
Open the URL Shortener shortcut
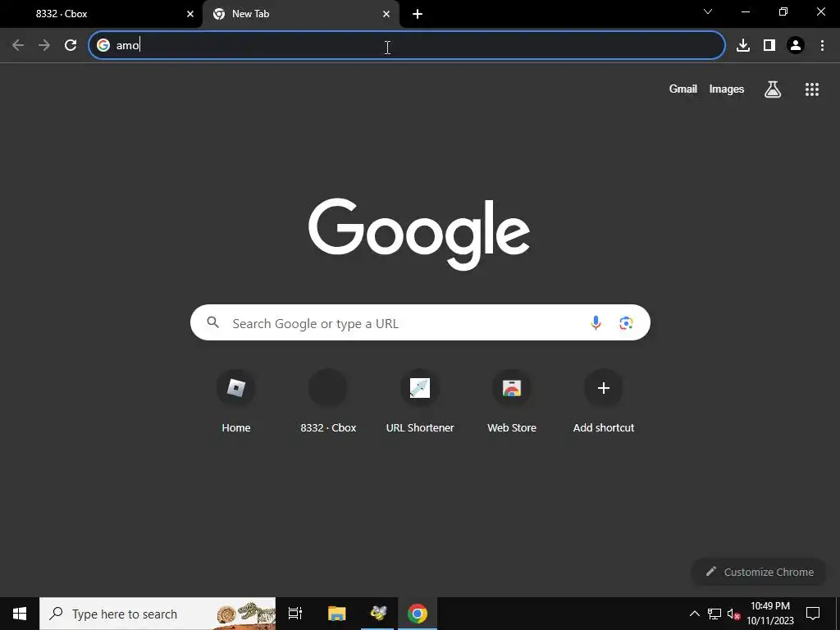420,400
